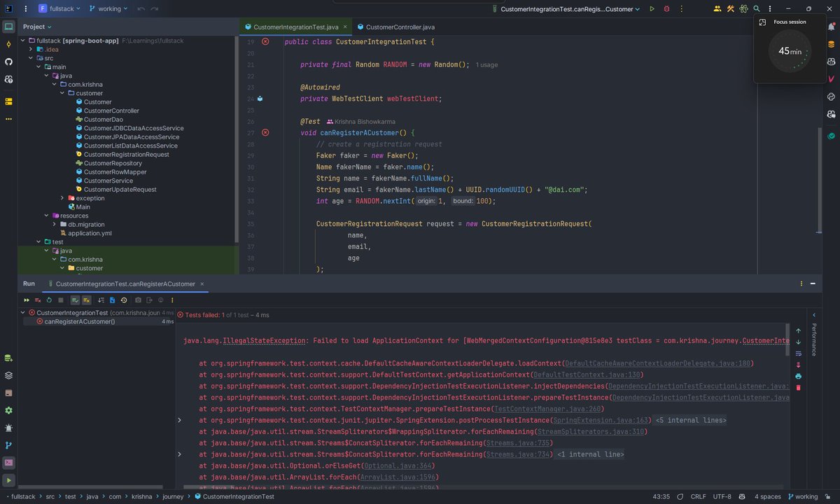Open the Run tool window icon at bottom-left
The width and height of the screenshot is (840, 504).
click(8, 480)
